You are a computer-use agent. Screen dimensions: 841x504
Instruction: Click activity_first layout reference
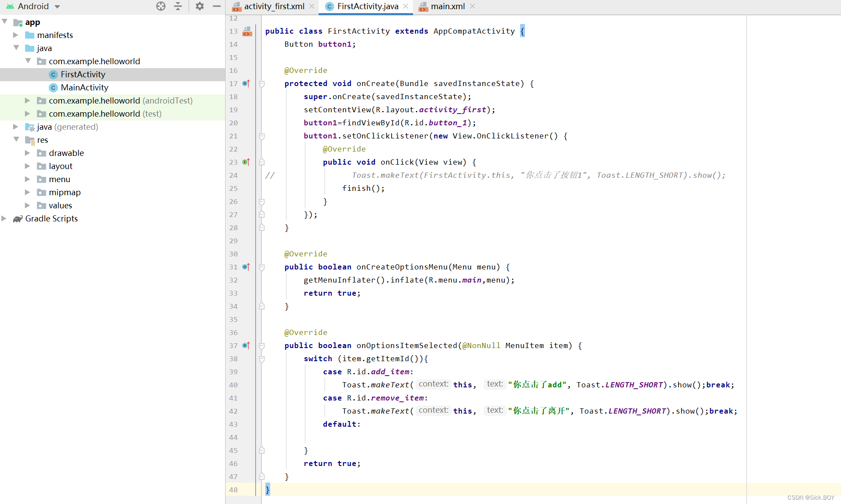[452, 110]
